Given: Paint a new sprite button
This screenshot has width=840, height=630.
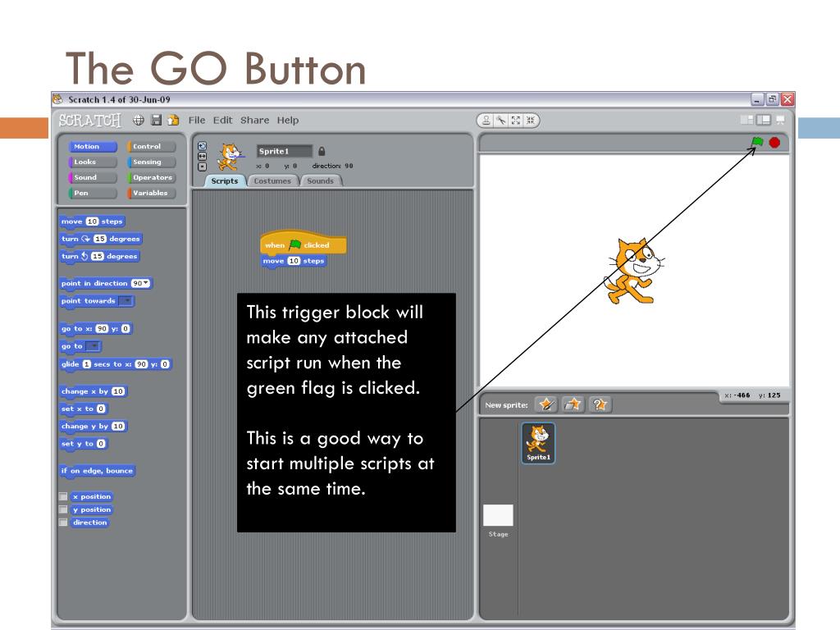Looking at the screenshot, I should click(x=546, y=404).
